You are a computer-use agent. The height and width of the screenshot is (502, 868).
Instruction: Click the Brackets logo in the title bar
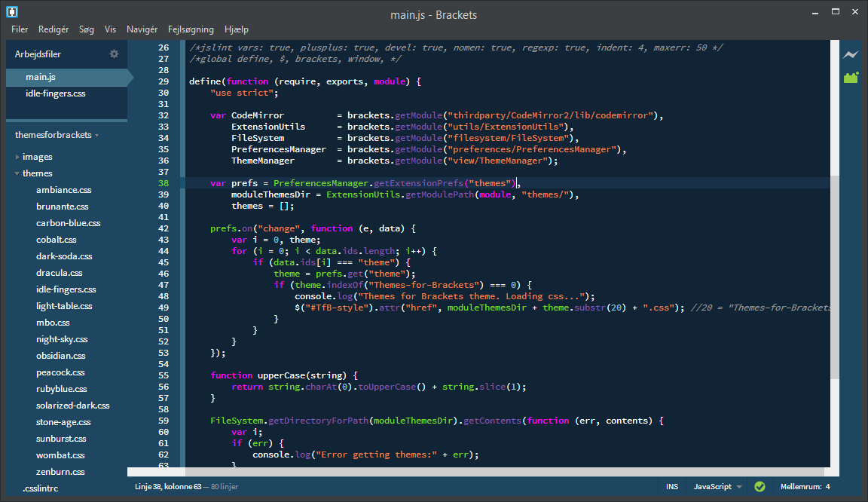pos(12,12)
